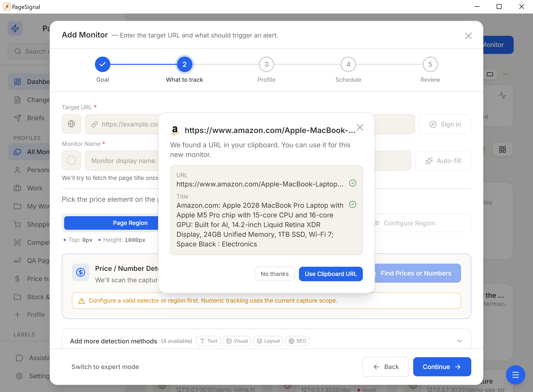Click Stock folder icon in sidebar
This screenshot has width=533, height=392.
[x=17, y=297]
